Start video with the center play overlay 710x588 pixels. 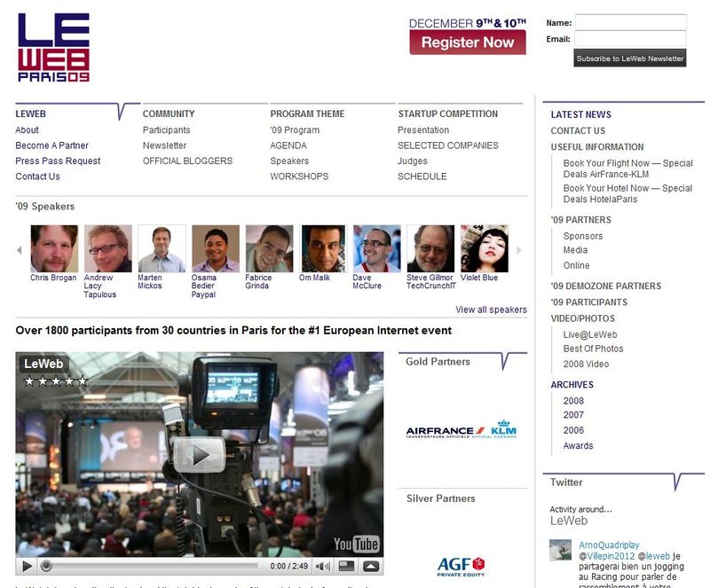click(199, 455)
